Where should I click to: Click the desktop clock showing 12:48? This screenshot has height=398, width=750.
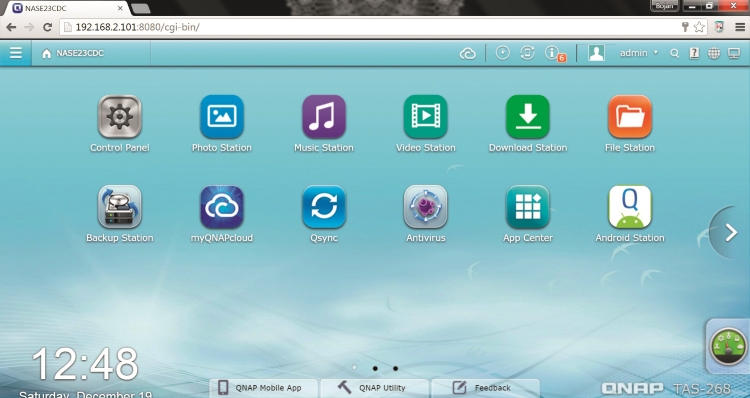point(85,365)
